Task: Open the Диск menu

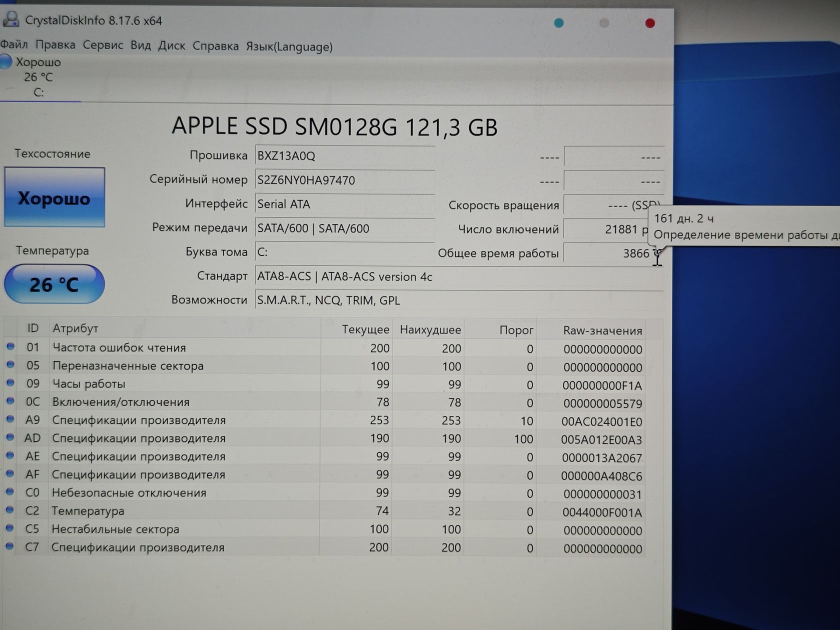Action: [x=171, y=45]
